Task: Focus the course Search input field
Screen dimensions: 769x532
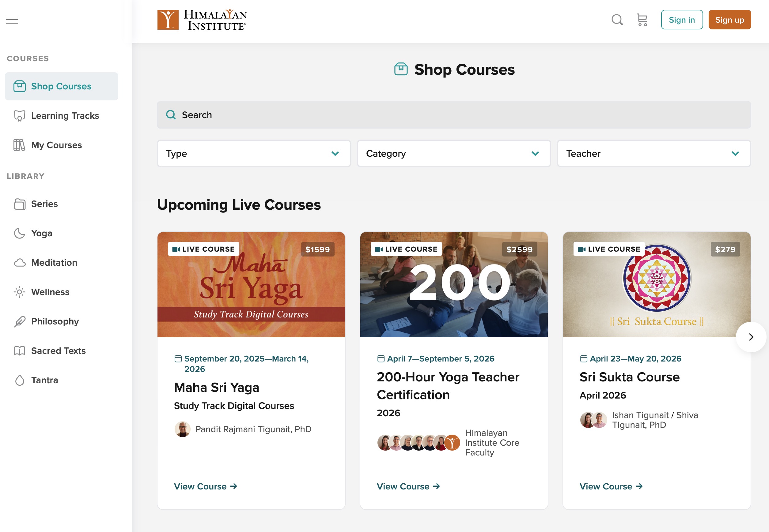Action: tap(454, 115)
